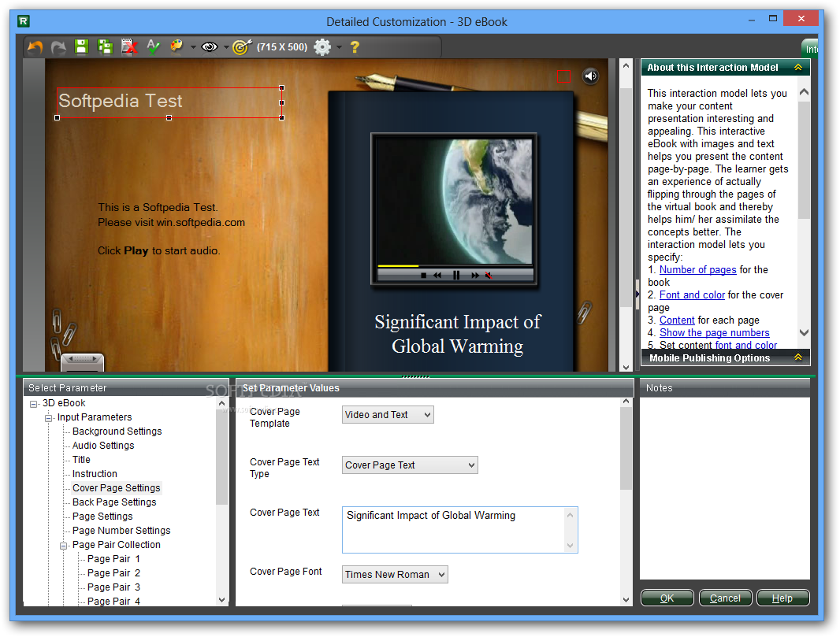Click the gear settings icon
840x637 pixels.
[x=322, y=47]
